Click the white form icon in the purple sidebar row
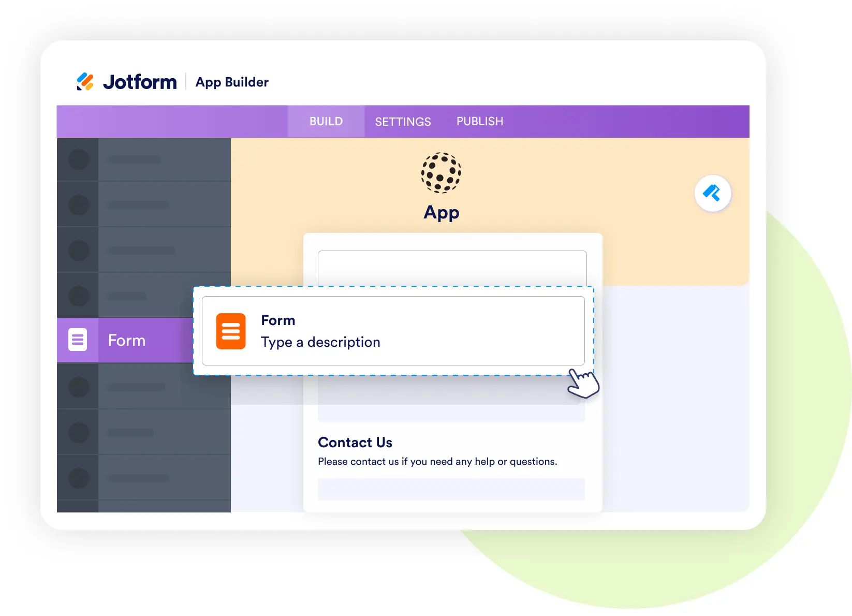Screen dimensions: 852x616 pos(78,340)
